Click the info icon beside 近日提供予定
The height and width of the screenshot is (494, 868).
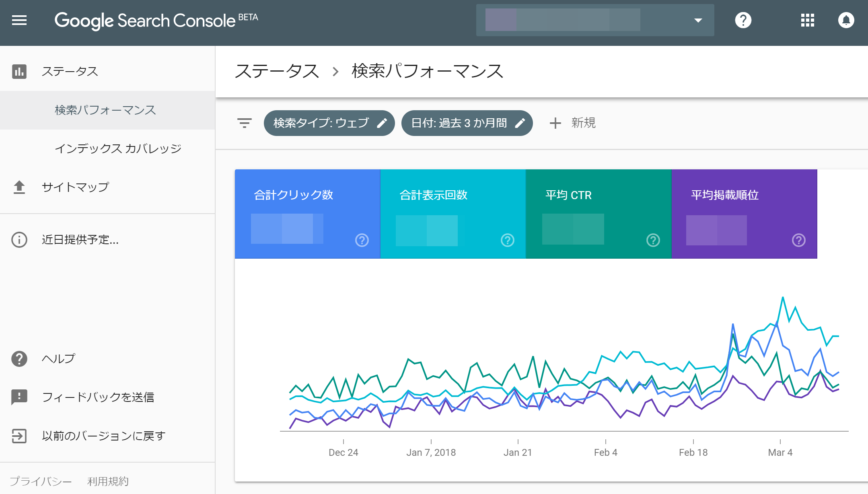[19, 240]
